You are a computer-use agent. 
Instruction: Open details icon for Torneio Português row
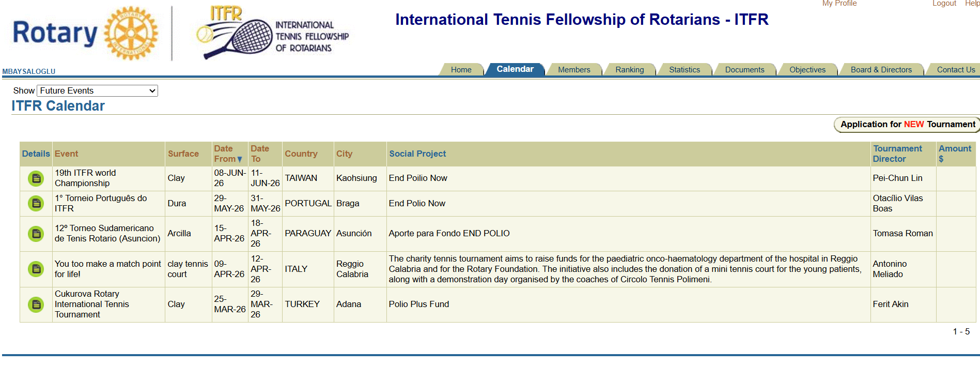[x=36, y=204]
